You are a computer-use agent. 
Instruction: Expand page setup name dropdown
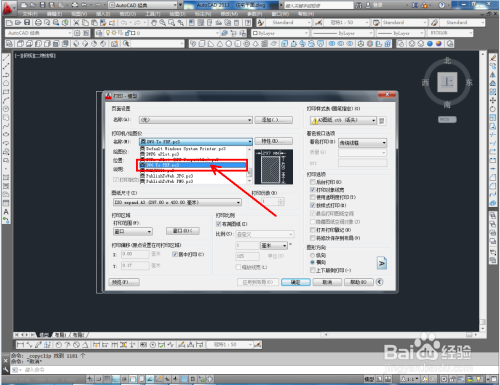click(196, 120)
